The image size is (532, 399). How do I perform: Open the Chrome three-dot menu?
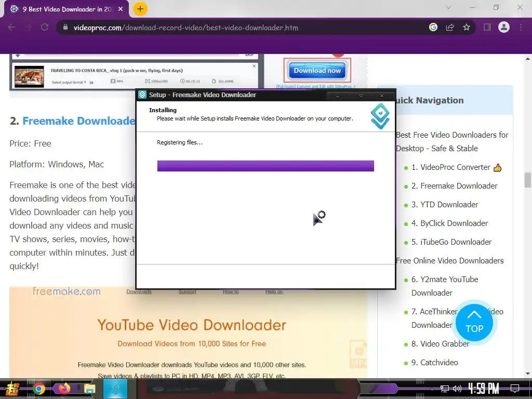pyautogui.click(x=521, y=27)
